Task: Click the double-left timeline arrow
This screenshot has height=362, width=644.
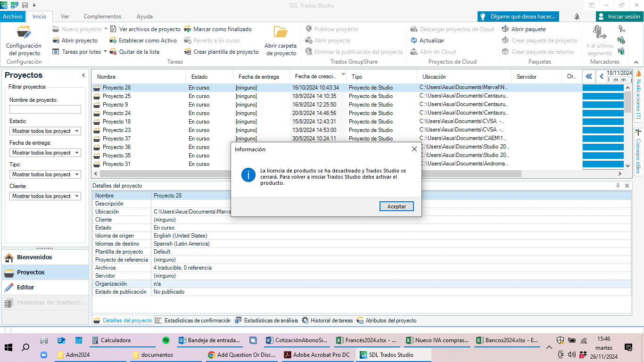Action: coord(589,76)
